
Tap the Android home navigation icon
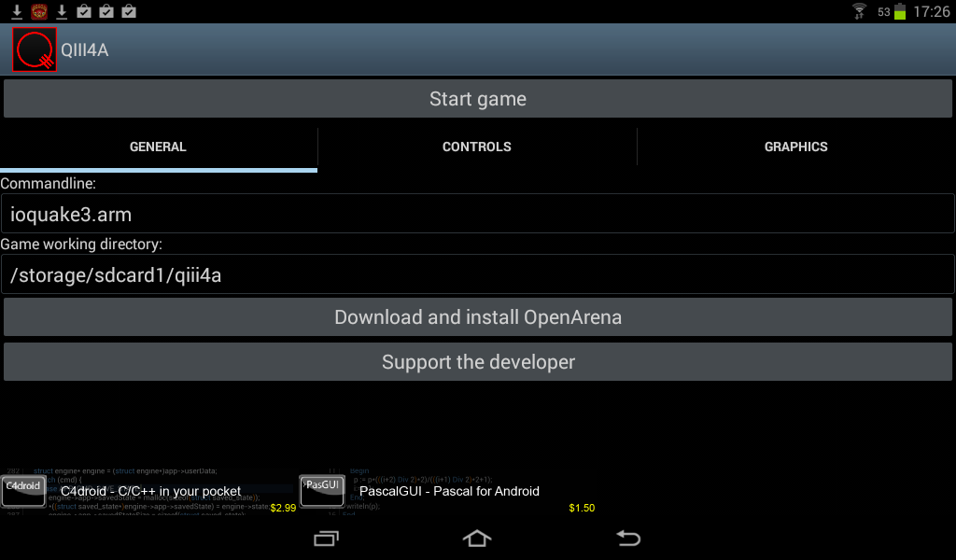click(477, 538)
